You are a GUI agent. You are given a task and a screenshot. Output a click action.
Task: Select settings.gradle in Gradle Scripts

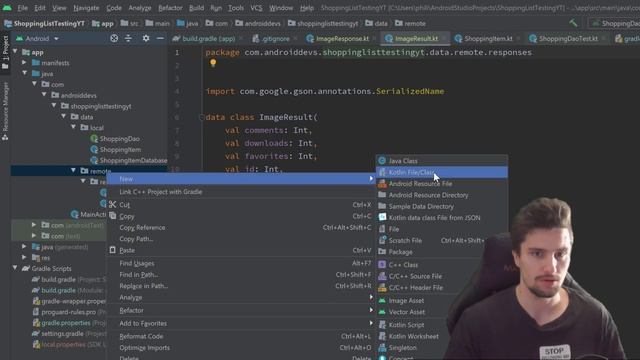(x=62, y=334)
